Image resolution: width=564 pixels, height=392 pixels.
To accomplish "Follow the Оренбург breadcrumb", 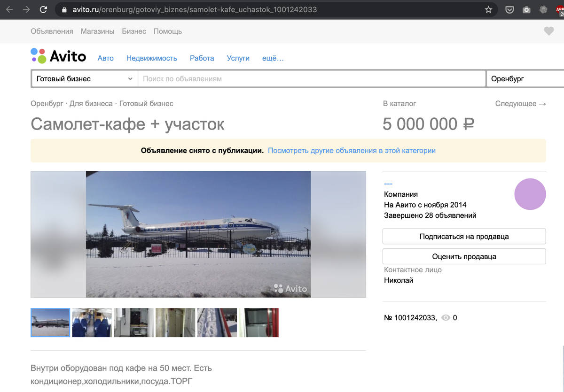I will click(47, 103).
